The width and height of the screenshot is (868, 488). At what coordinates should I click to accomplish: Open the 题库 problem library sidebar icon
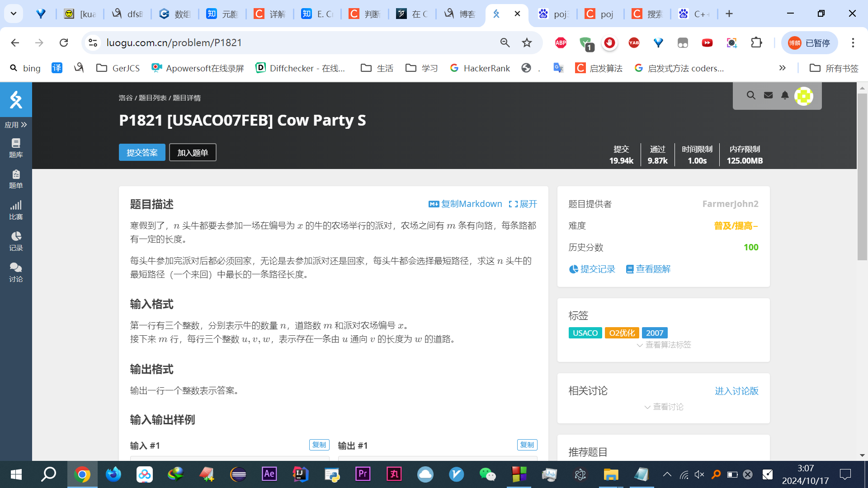click(16, 148)
